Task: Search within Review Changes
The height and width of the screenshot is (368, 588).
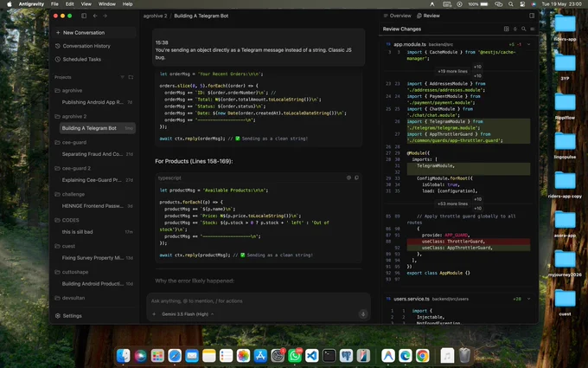Action: [x=523, y=29]
